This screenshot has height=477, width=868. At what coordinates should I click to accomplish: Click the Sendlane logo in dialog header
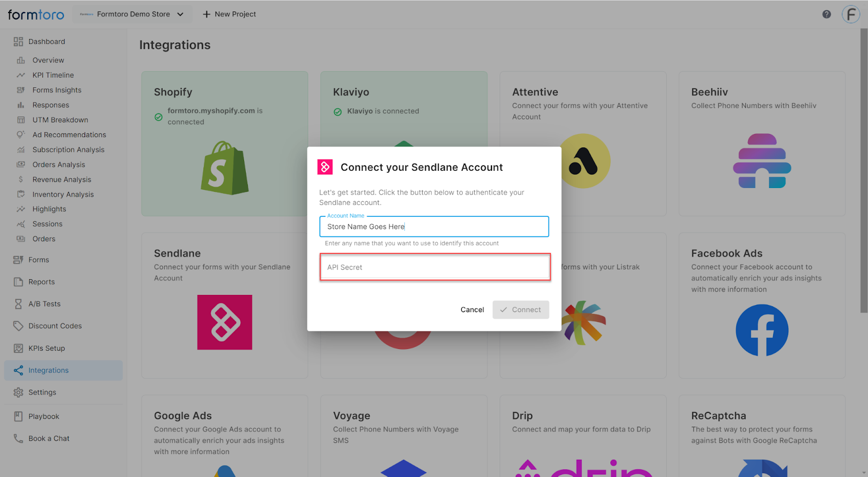pos(325,167)
